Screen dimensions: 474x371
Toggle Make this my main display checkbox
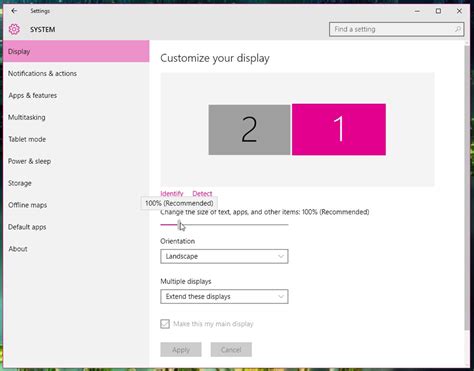coord(165,324)
